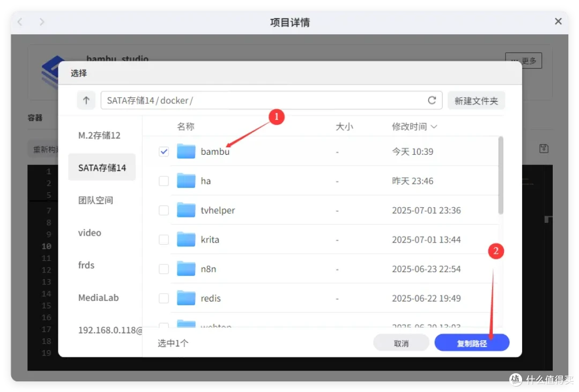Check the ha folder checkbox
Viewport: 579px width, 392px height.
(x=164, y=181)
